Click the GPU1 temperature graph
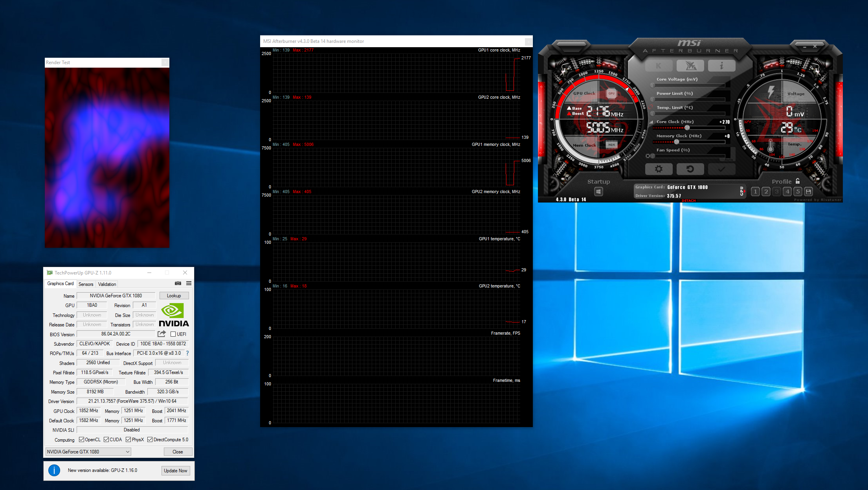 click(397, 262)
